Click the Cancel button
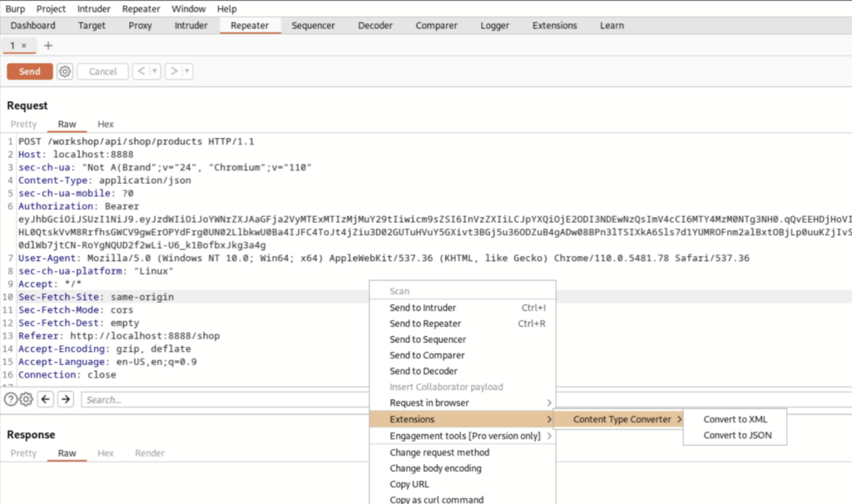The height and width of the screenshot is (504, 852). 102,72
